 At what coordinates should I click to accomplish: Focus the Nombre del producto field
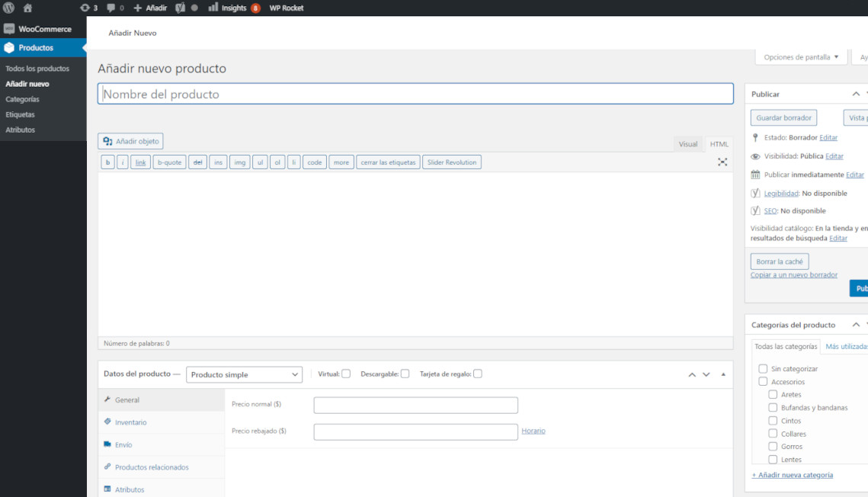click(416, 94)
